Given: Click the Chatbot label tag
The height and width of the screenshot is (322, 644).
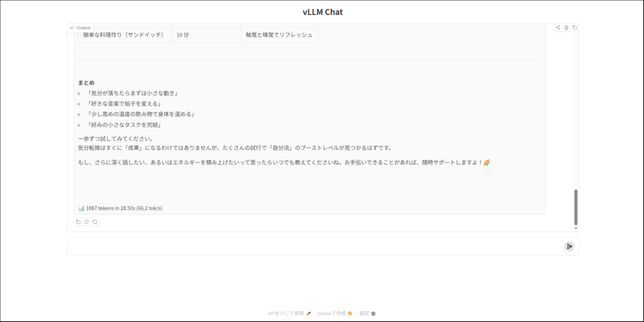Looking at the screenshot, I should pyautogui.click(x=80, y=28).
